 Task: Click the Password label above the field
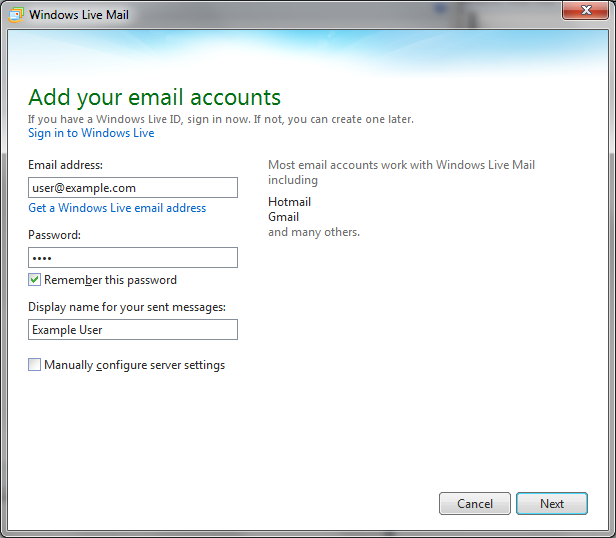(x=54, y=235)
